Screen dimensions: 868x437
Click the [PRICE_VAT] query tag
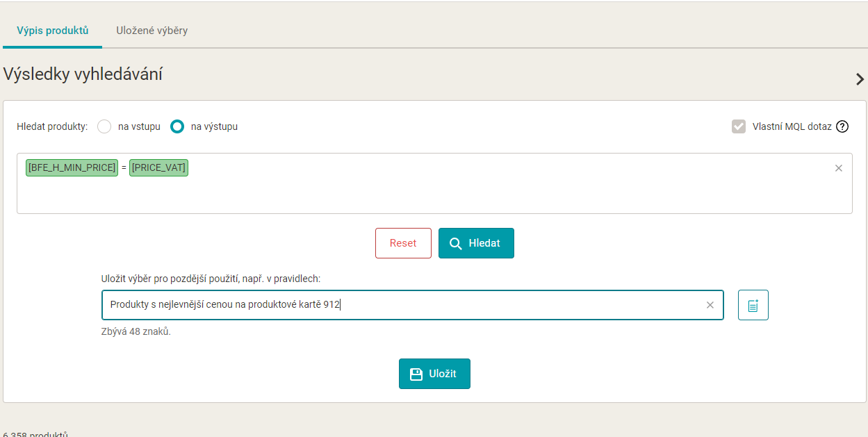158,167
